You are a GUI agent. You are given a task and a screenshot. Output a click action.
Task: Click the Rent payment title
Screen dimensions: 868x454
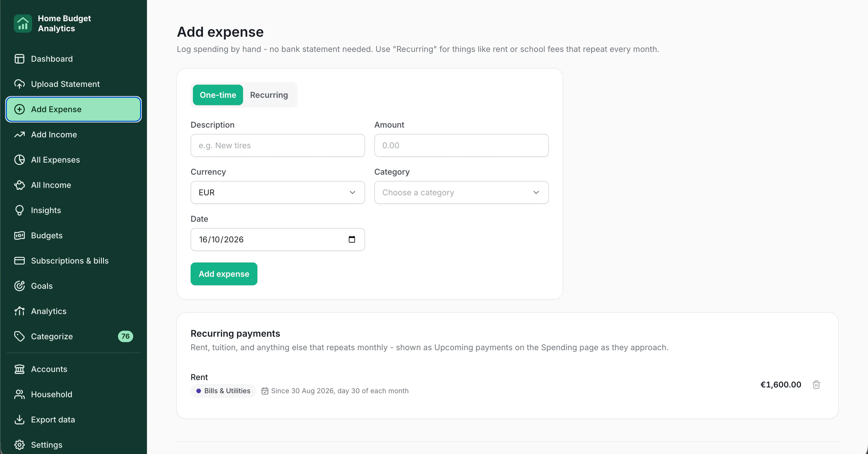(199, 377)
